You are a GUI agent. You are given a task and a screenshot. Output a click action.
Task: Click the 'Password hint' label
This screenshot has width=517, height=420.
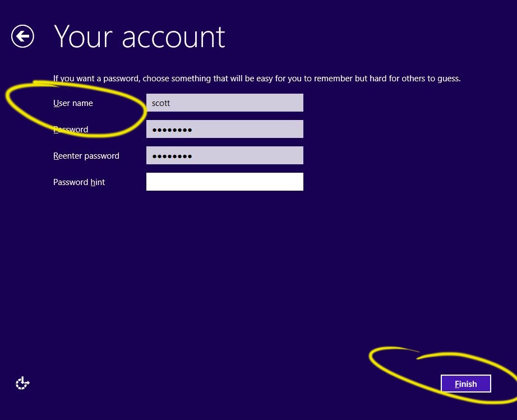(x=79, y=182)
